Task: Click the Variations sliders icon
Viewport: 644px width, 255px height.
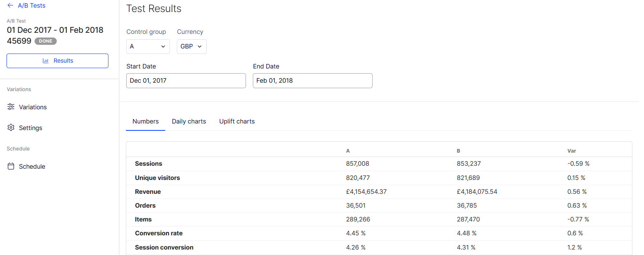Action: click(x=11, y=107)
